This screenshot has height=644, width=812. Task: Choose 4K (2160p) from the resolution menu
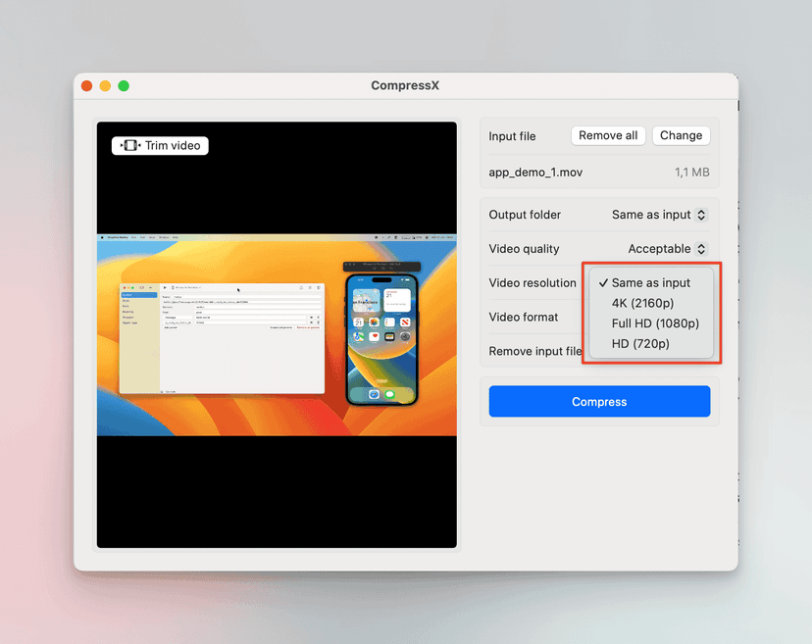coord(644,303)
